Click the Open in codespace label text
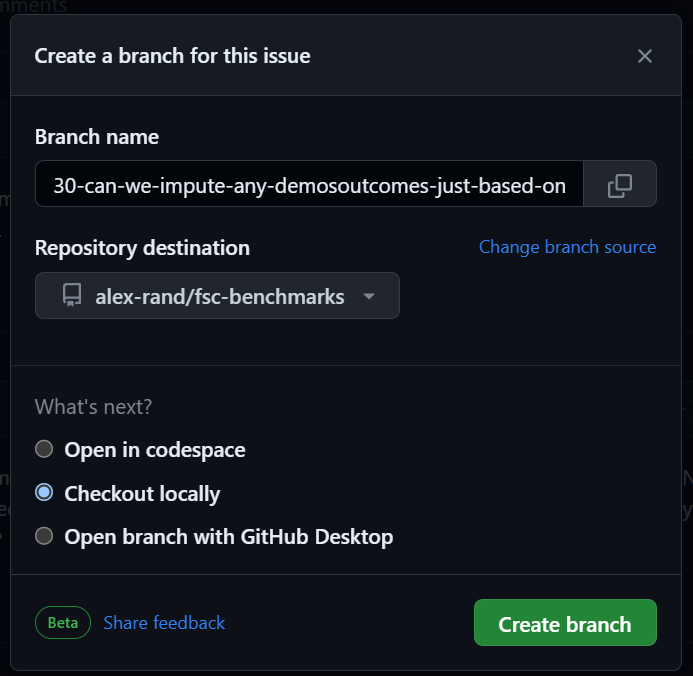Image resolution: width=693 pixels, height=676 pixels. (x=155, y=450)
